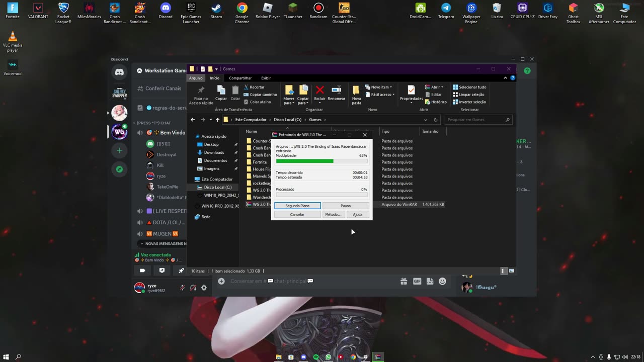Collapse the Explorer ribbon with the chevron
644x362 pixels.
pyautogui.click(x=506, y=78)
